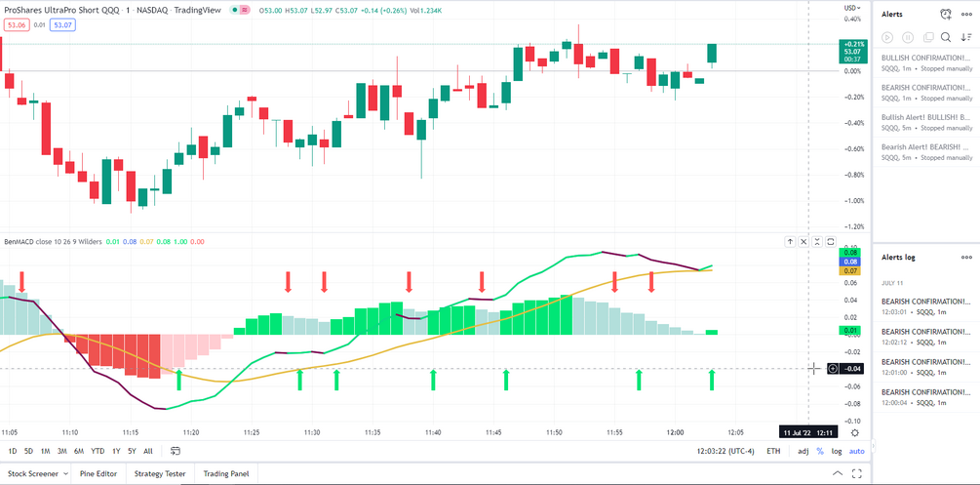The width and height of the screenshot is (980, 485).
Task: Open chart settings gear icon
Action: (x=855, y=432)
